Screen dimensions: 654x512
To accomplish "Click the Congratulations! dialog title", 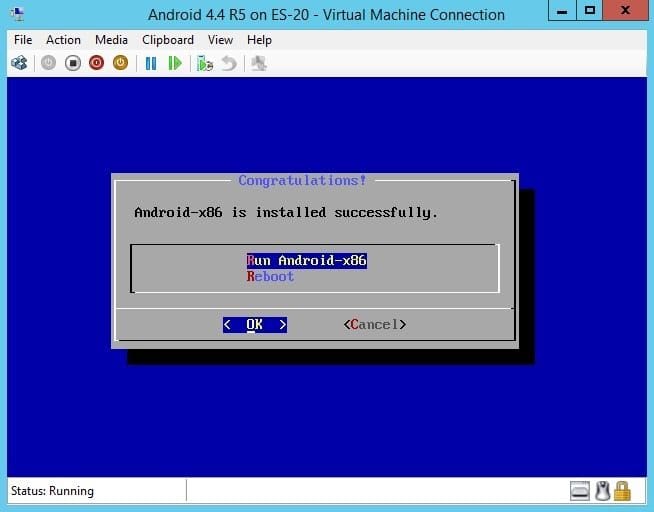I will (302, 181).
